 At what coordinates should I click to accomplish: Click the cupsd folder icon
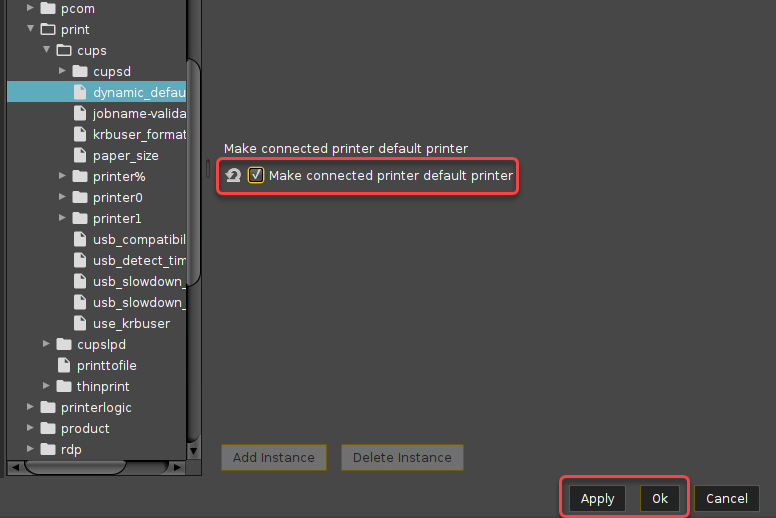pyautogui.click(x=80, y=71)
